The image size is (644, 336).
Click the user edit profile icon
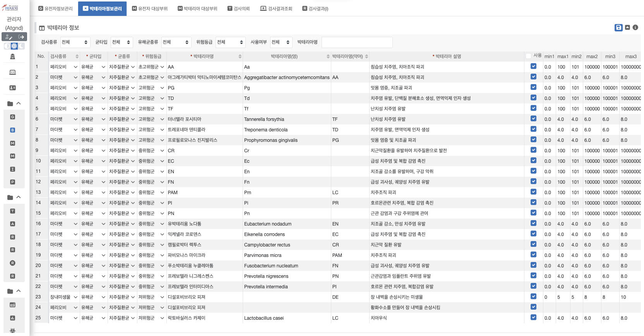pos(9,37)
